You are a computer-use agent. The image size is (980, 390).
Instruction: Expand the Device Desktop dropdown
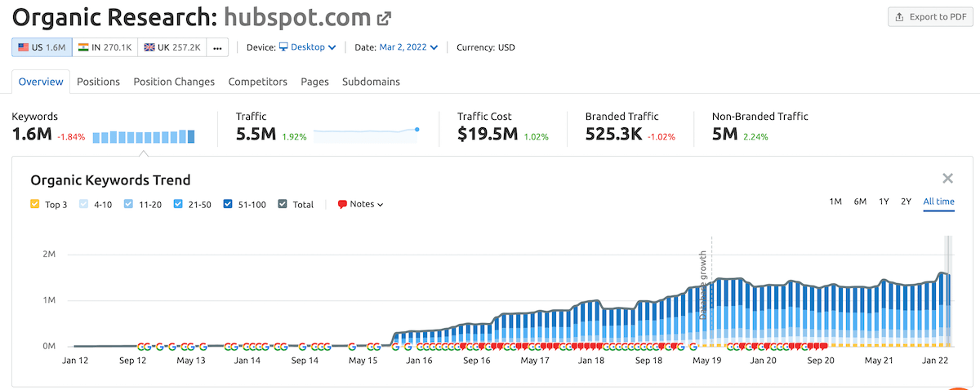pyautogui.click(x=308, y=47)
